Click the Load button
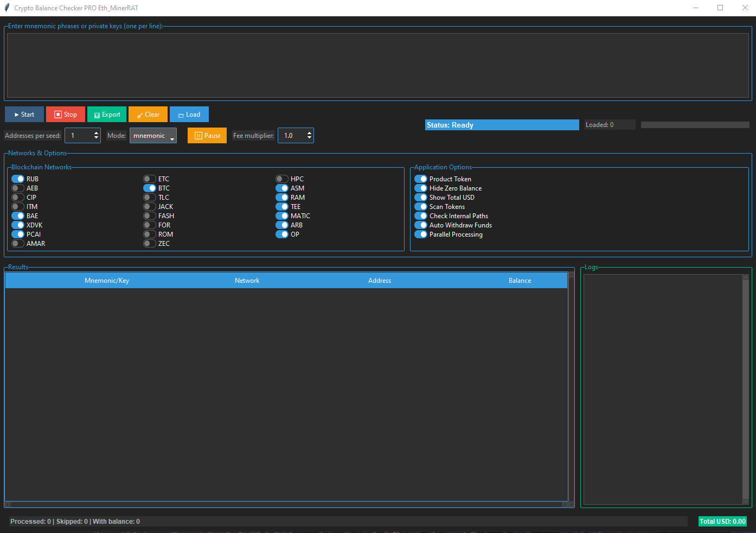The height and width of the screenshot is (533, 756). pyautogui.click(x=189, y=114)
